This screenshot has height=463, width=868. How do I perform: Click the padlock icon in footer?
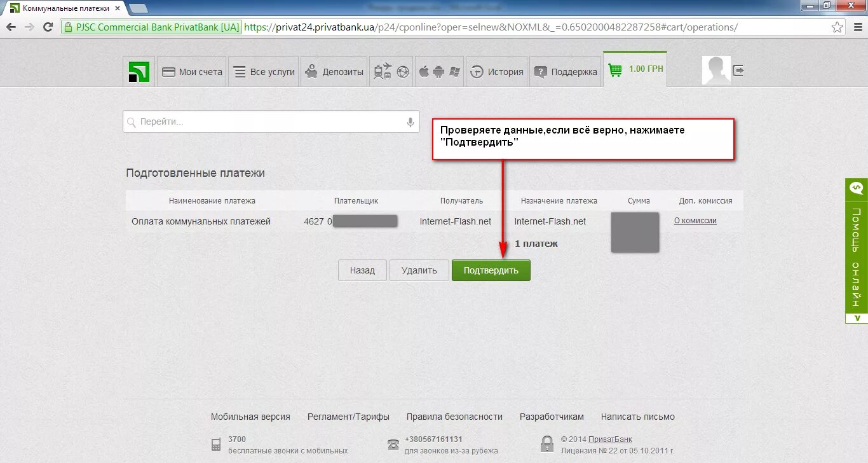pos(547,443)
